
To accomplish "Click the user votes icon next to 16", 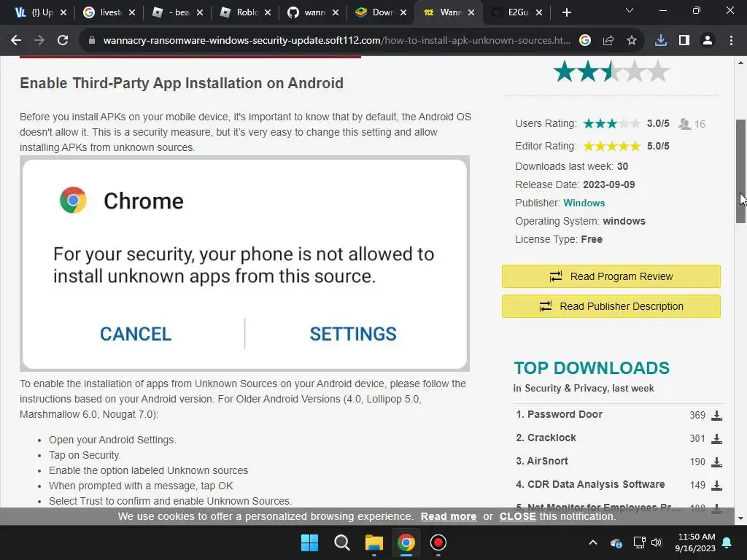I will coord(684,124).
